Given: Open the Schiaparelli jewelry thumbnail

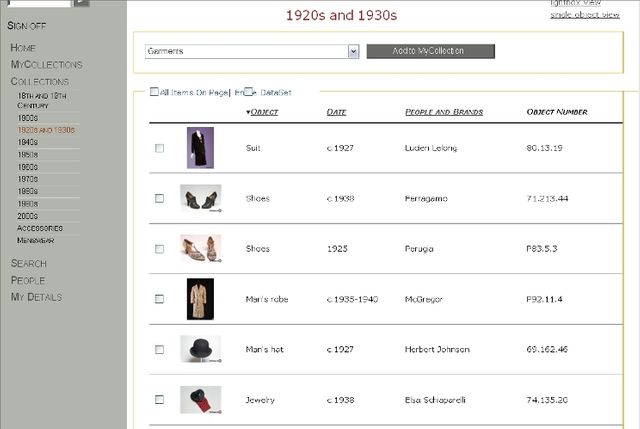Looking at the screenshot, I should (201, 400).
